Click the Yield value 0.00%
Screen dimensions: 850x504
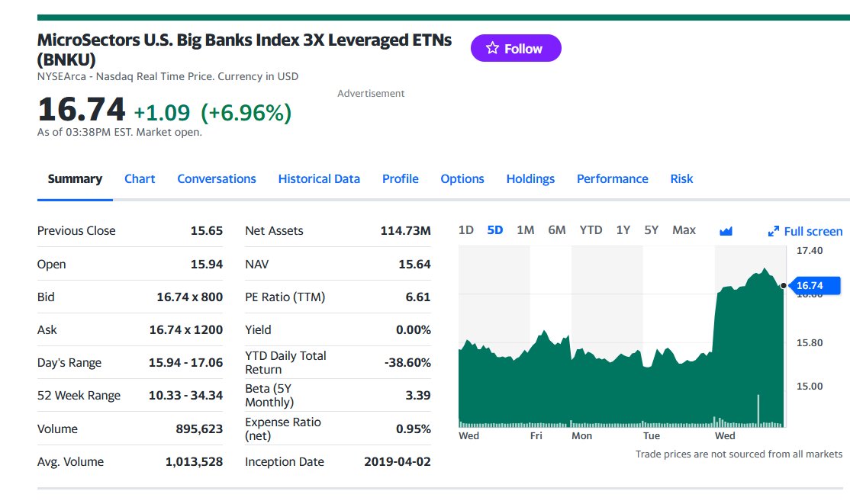tap(413, 330)
